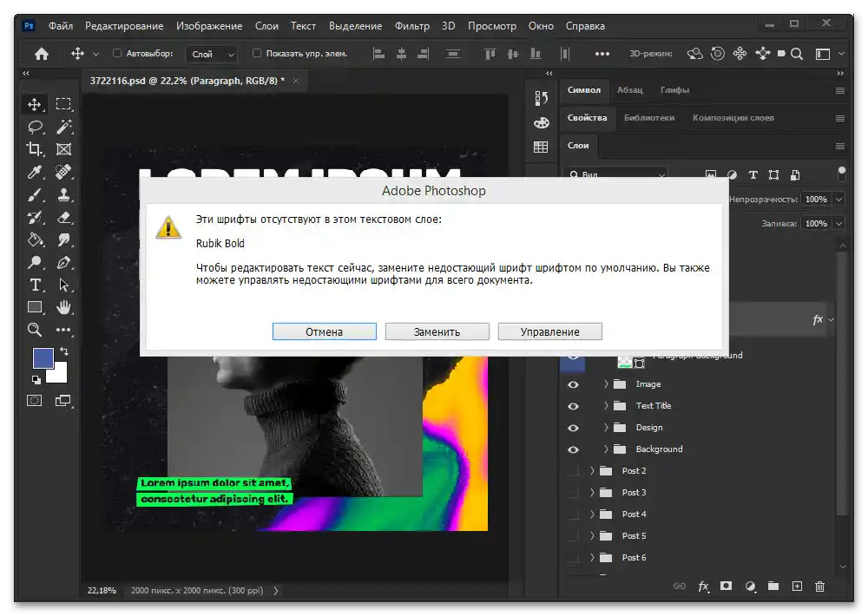Select the Dodge tool
The height and width of the screenshot is (616, 868).
[35, 262]
